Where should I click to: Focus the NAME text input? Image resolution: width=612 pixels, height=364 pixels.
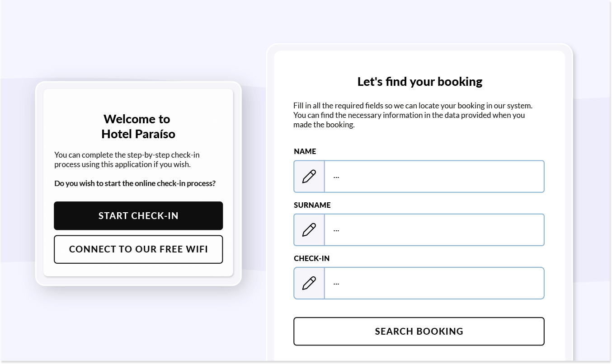pos(434,176)
